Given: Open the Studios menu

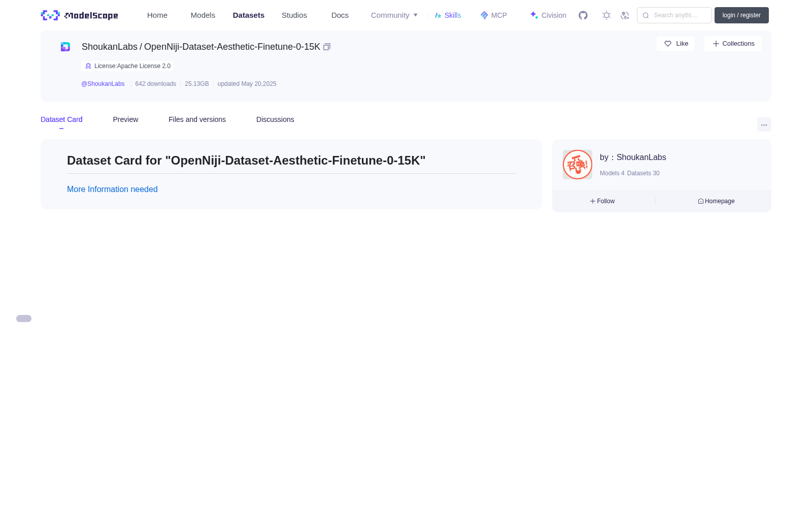Looking at the screenshot, I should point(294,15).
